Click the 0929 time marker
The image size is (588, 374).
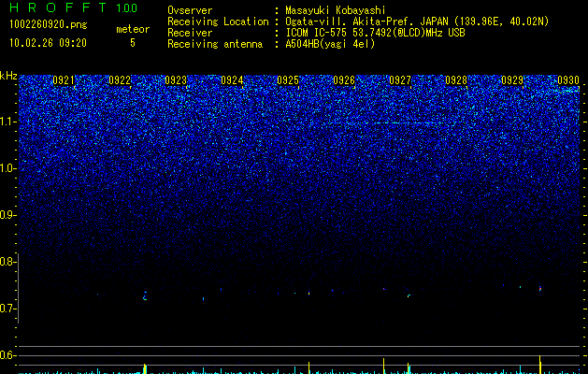tap(512, 80)
